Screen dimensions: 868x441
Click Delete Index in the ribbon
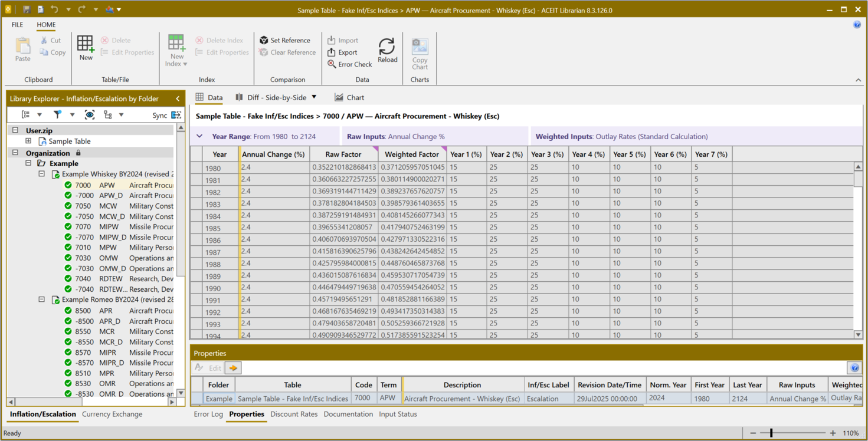(219, 40)
